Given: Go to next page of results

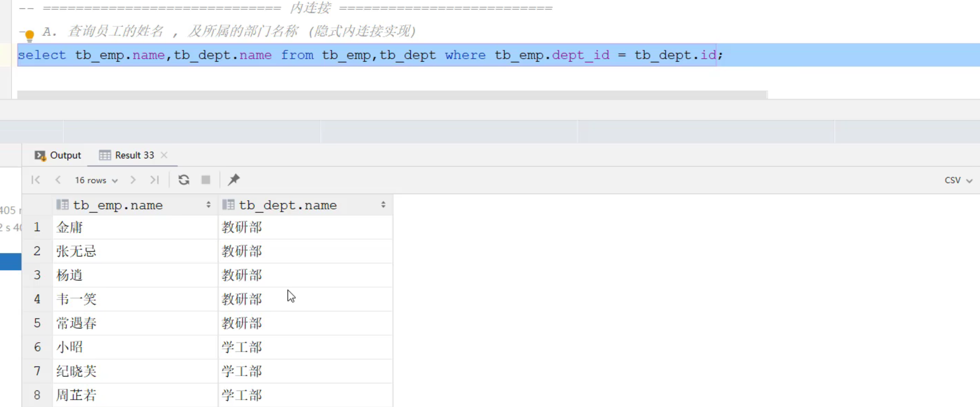Looking at the screenshot, I should pyautogui.click(x=133, y=180).
